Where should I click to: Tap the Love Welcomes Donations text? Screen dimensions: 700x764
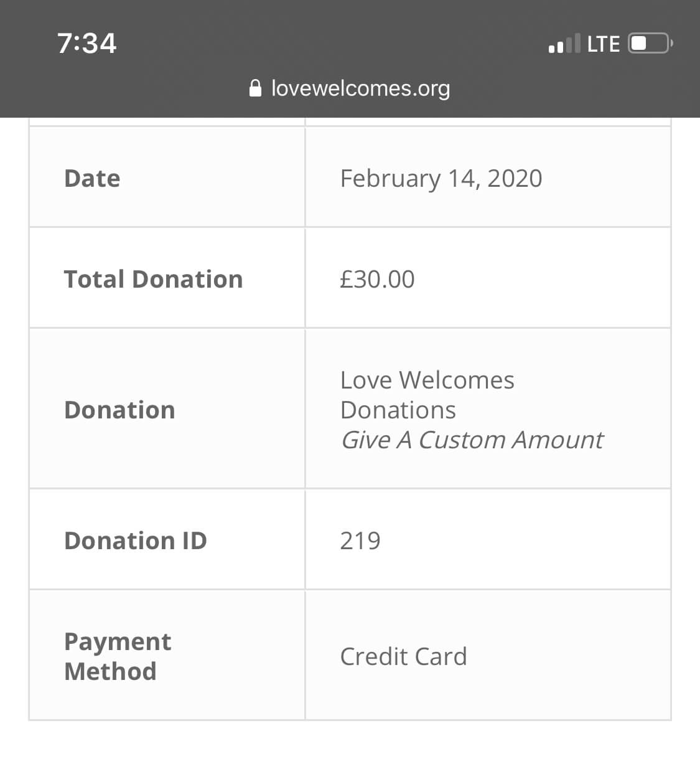[x=427, y=395]
